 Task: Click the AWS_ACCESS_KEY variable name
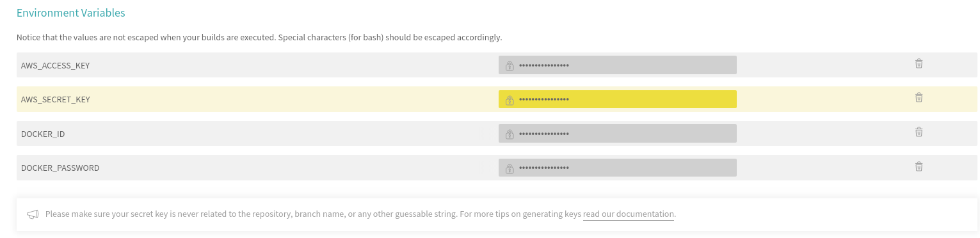[55, 65]
